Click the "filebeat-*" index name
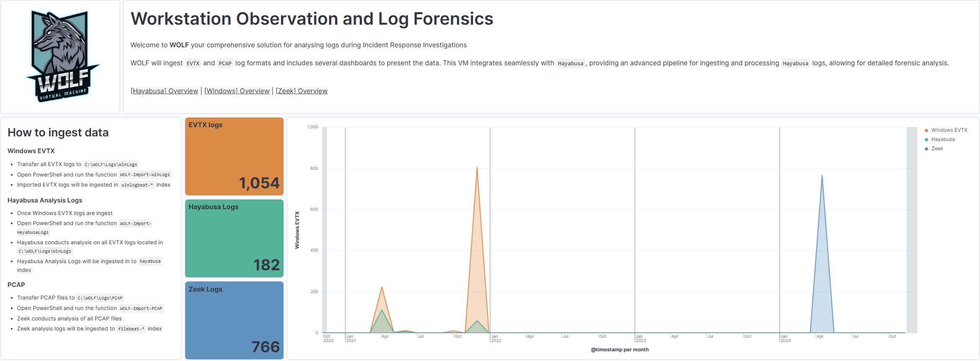Screen dimensions: 980x361 coord(131,329)
